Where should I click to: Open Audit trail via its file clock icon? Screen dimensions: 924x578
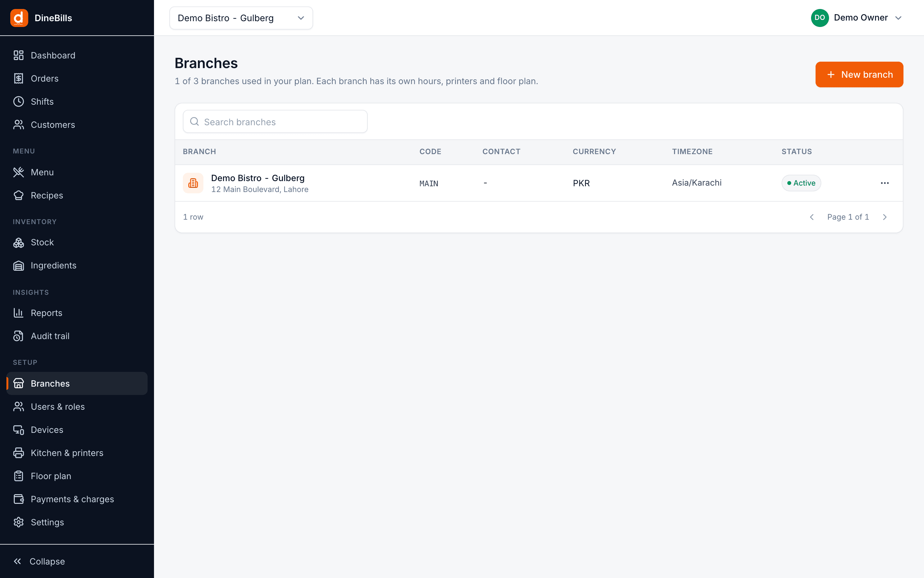point(18,336)
